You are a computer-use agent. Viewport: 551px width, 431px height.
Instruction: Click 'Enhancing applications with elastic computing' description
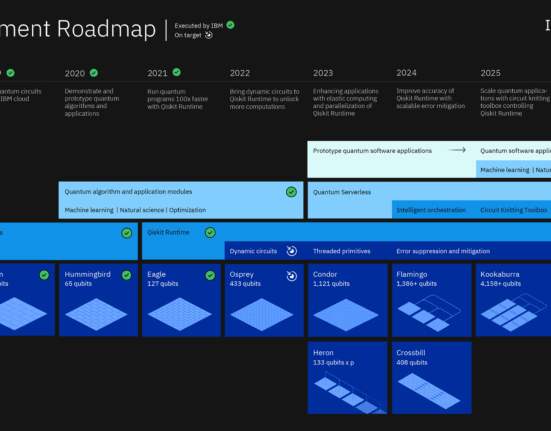pyautogui.click(x=346, y=102)
